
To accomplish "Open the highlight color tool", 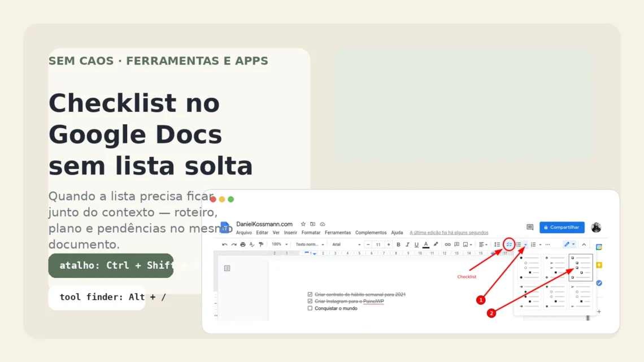I will (436, 245).
